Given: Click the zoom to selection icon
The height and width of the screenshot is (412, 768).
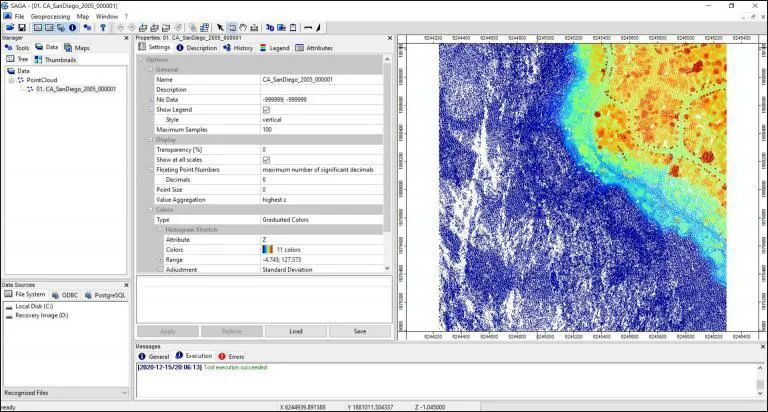Looking at the screenshot, I should pos(166,28).
